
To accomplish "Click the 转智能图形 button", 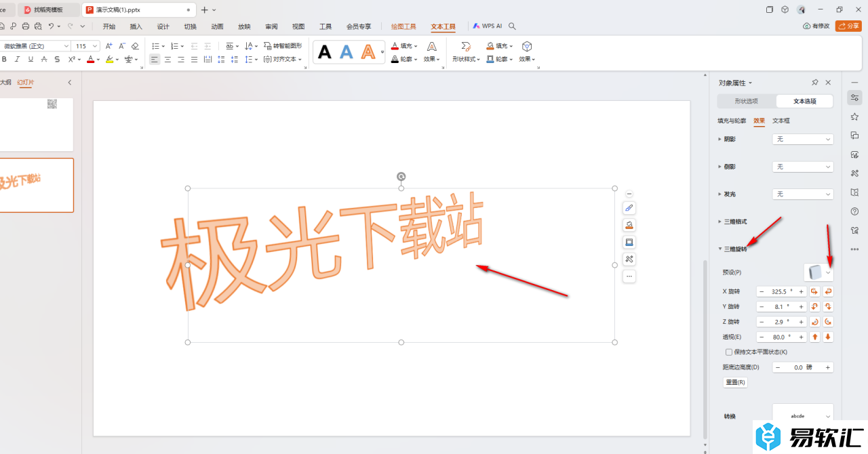I will 283,46.
